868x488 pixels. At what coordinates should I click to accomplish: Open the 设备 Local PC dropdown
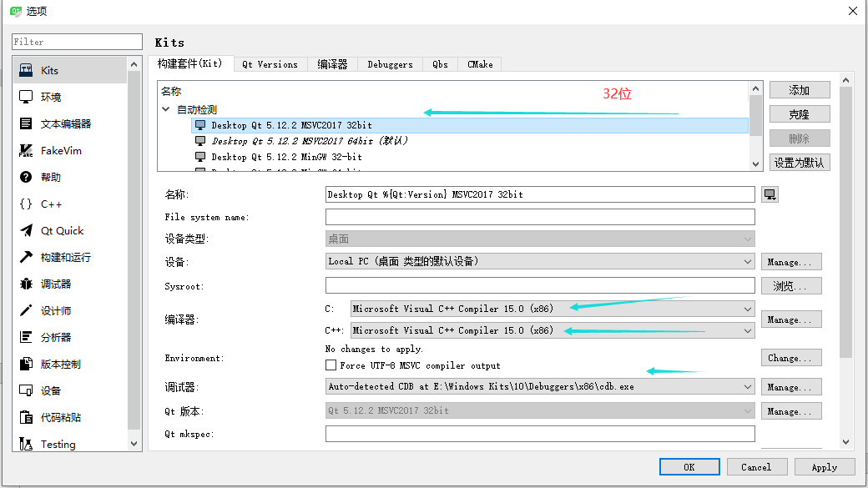pyautogui.click(x=540, y=261)
